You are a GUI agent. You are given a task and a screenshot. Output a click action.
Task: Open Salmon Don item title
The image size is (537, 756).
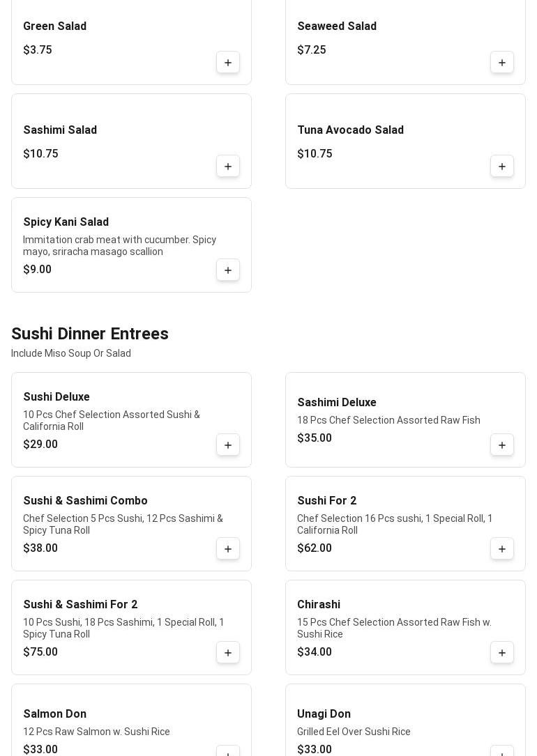pyautogui.click(x=54, y=714)
